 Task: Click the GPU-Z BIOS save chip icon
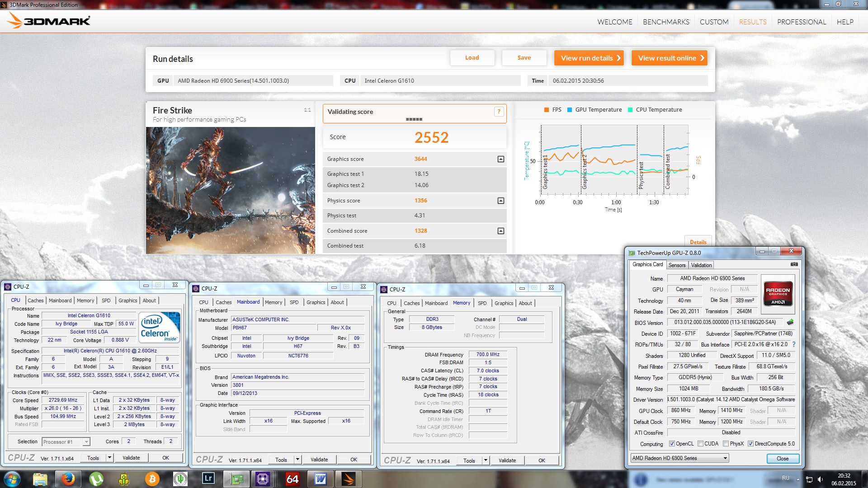[x=790, y=323]
